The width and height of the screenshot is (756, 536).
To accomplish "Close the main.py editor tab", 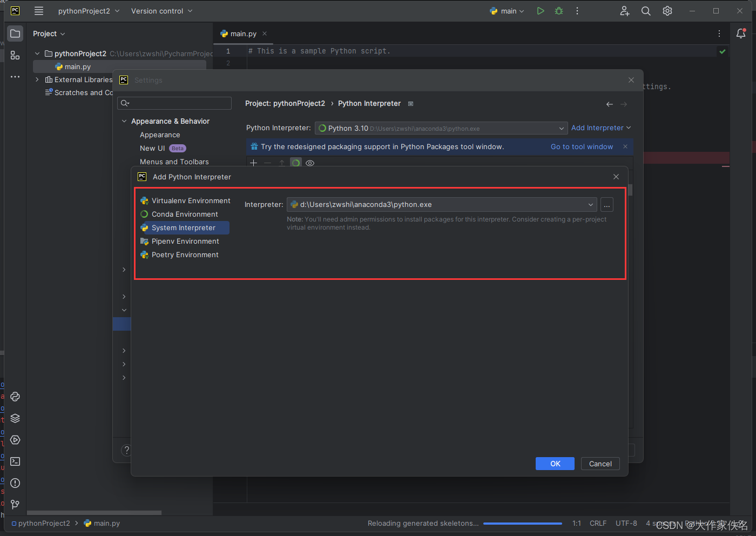I will [x=265, y=33].
